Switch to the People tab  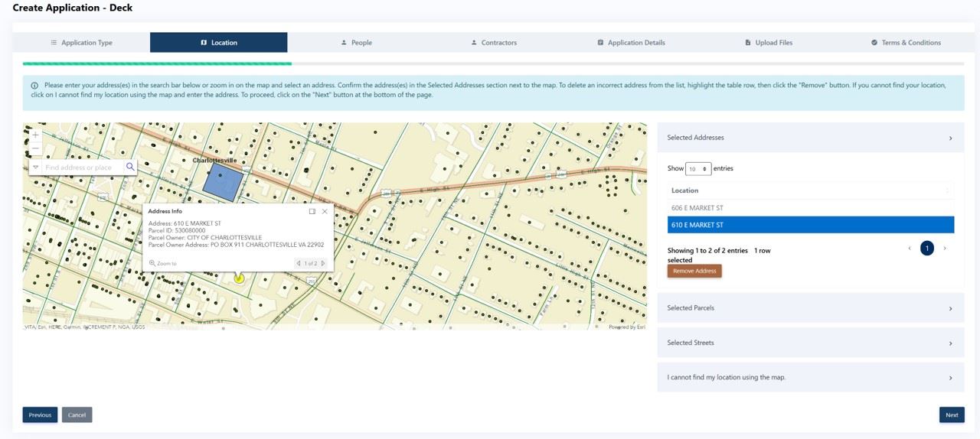coord(356,43)
